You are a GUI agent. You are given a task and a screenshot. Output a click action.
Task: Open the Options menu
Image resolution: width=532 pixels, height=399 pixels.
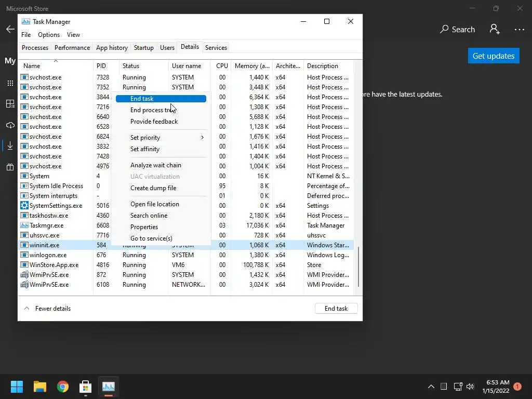pos(49,35)
